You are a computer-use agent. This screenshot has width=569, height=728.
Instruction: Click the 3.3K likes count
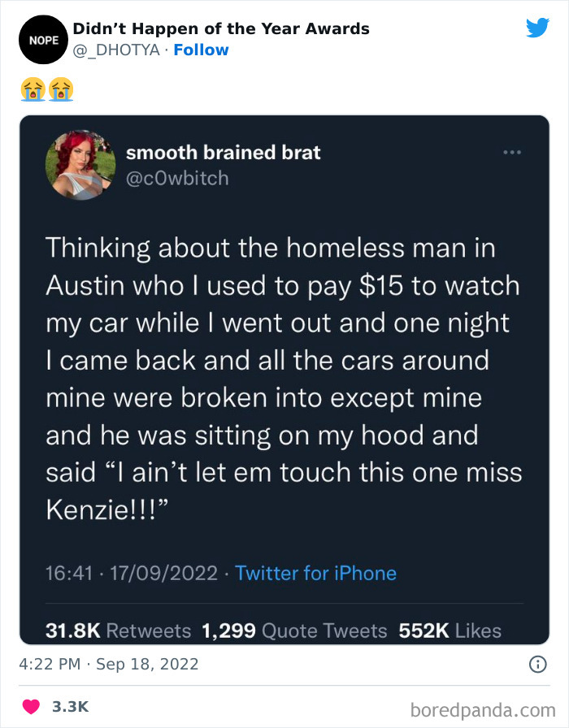pyautogui.click(x=70, y=707)
